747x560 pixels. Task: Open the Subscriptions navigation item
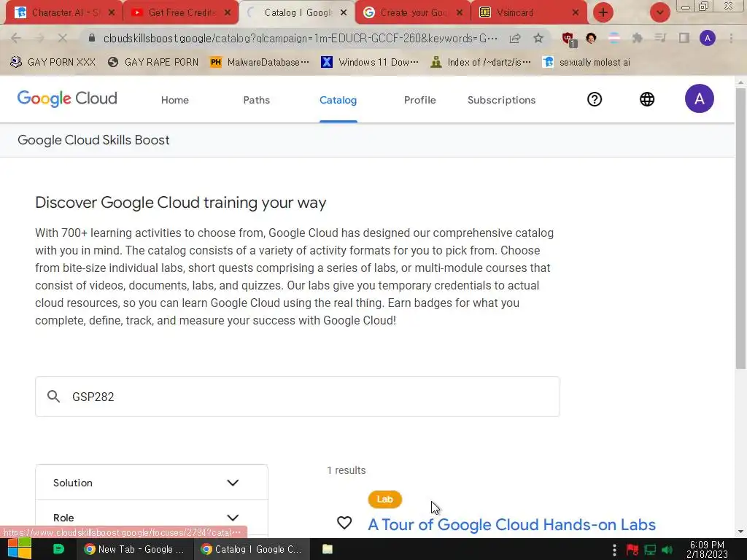pyautogui.click(x=502, y=100)
